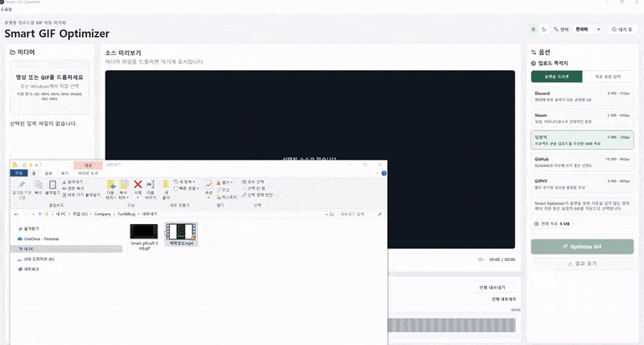
Task: Open recent locations dropdown arrow in Explorer
Action: 33,214
